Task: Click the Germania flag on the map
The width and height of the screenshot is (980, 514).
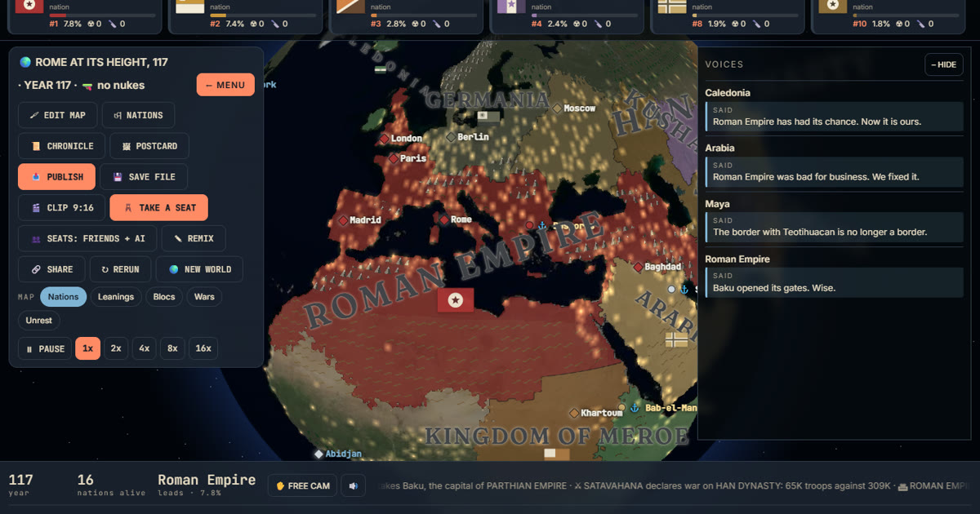Action: tap(488, 116)
